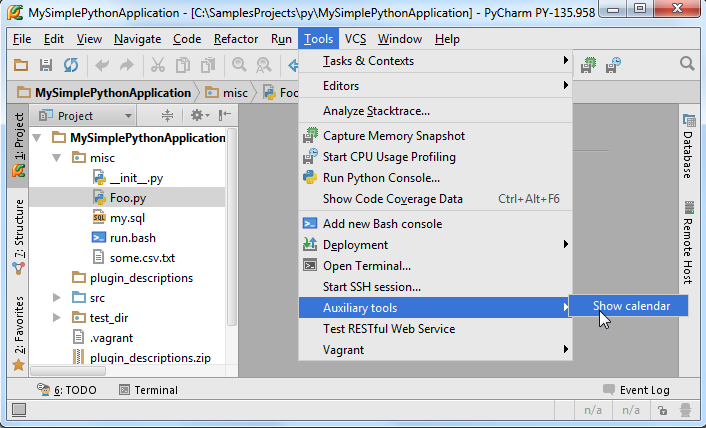Open project view settings gear icon
The height and width of the screenshot is (428, 706).
pyautogui.click(x=197, y=116)
